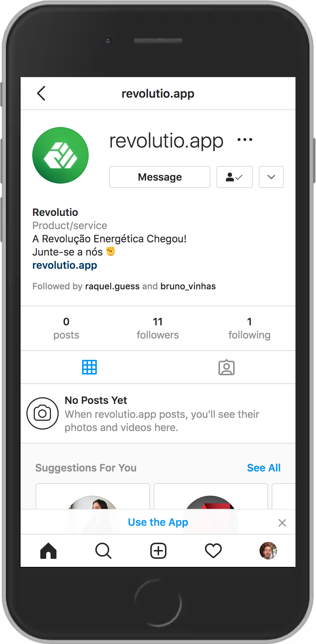
Task: View the 11 followers list
Action: 158,328
